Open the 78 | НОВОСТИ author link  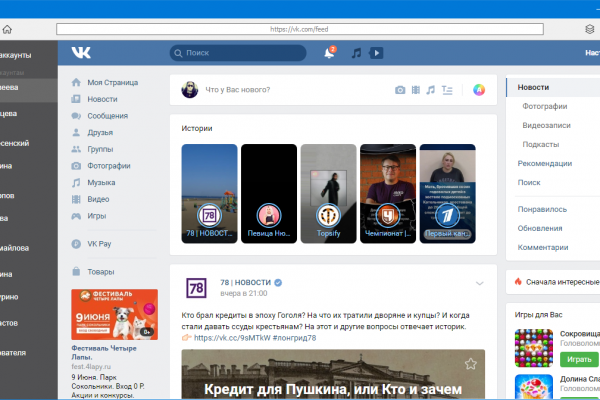point(246,282)
